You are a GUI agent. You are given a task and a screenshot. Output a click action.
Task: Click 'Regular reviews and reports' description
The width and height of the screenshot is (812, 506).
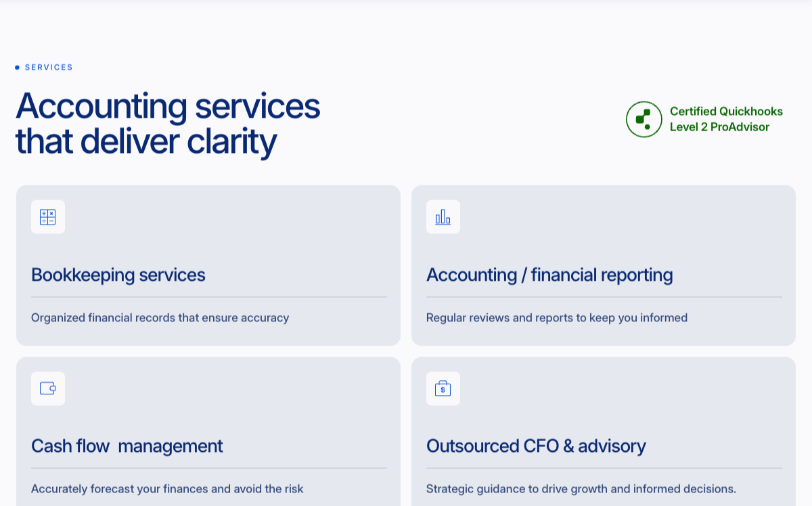pos(557,318)
